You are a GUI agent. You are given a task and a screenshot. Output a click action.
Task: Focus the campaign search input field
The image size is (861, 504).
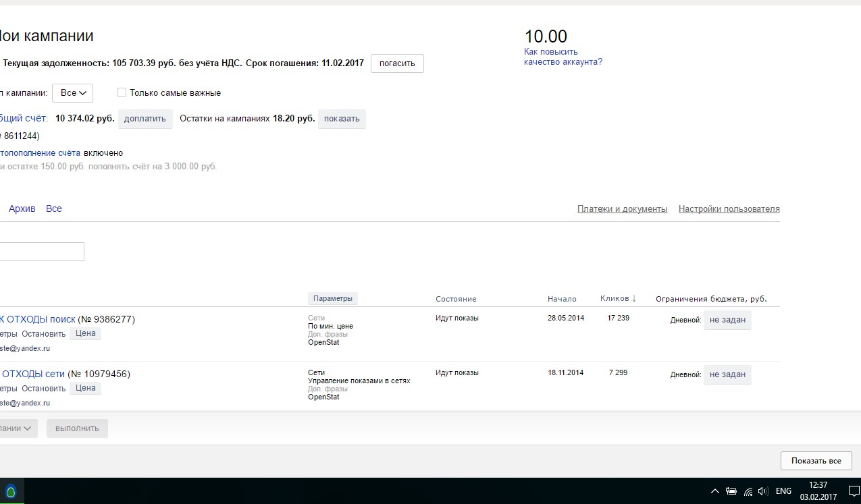pos(42,252)
